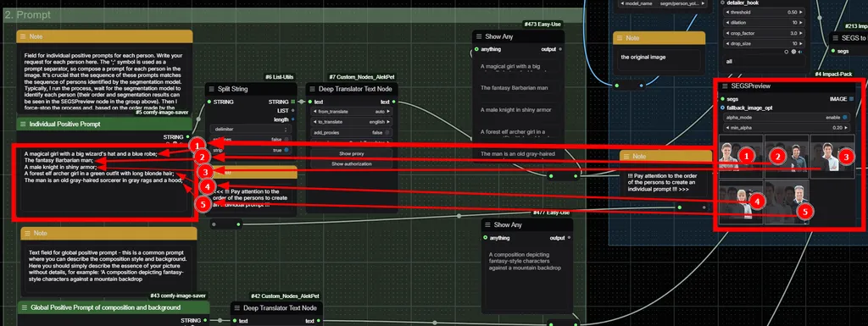Click the 'Pay attention' Note menu icon near SEGSPreview
The height and width of the screenshot is (326, 868).
point(626,157)
